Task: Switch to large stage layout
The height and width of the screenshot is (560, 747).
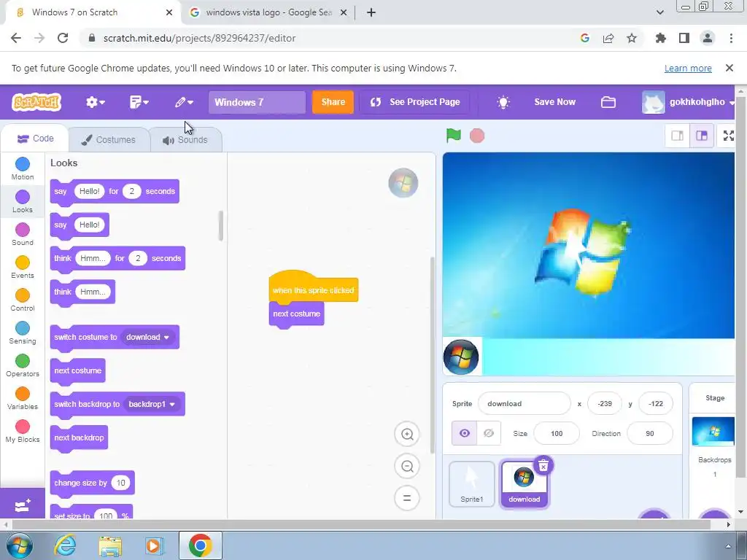Action: 701,136
